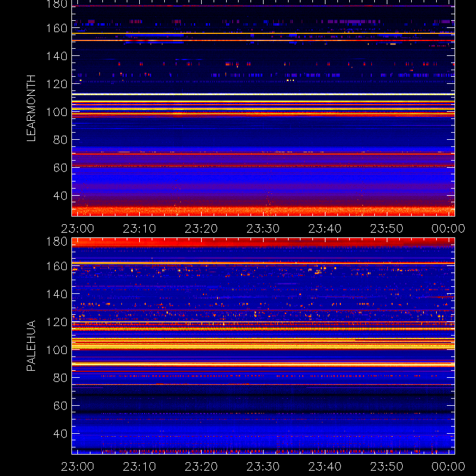Choose the 23:00 time label under PALEHUA plot

pos(77,466)
